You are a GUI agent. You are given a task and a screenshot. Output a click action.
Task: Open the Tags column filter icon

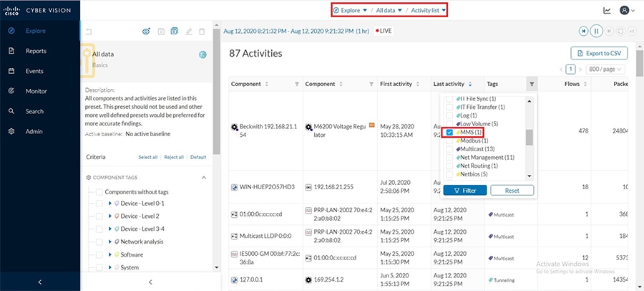pos(532,84)
